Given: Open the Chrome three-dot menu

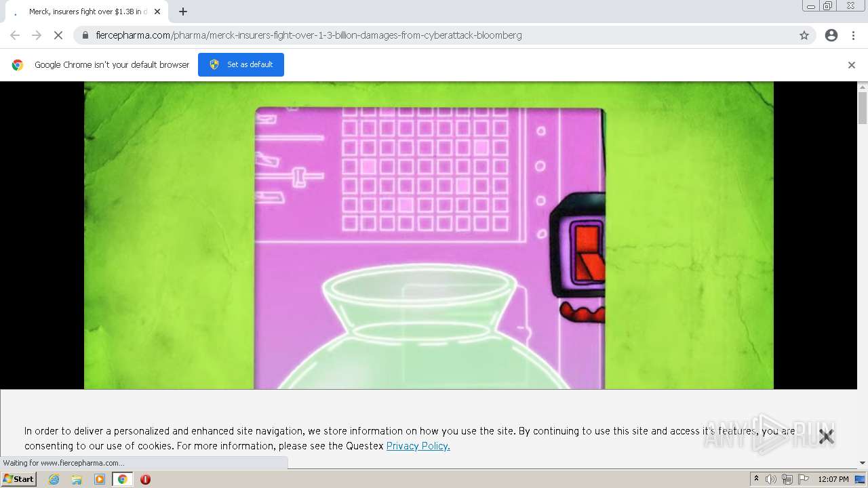Looking at the screenshot, I should 853,35.
